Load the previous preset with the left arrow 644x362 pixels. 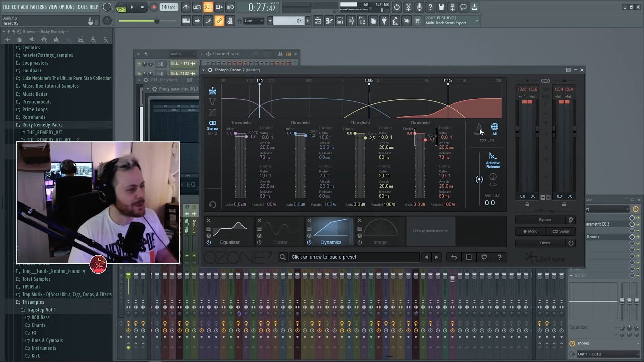coord(426,257)
